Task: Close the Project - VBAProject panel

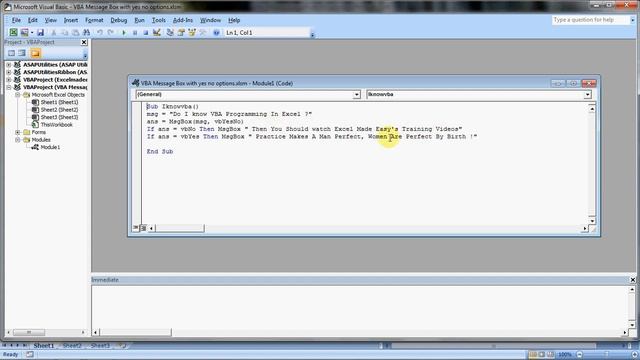Action: click(84, 42)
